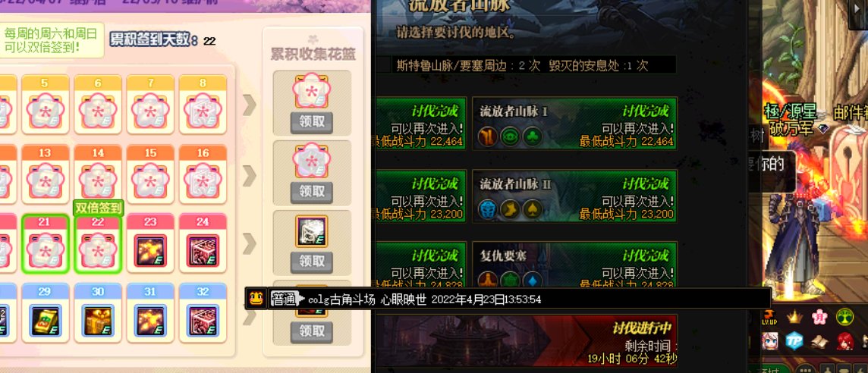Click day 29 yellow ticket reward

(x=46, y=321)
